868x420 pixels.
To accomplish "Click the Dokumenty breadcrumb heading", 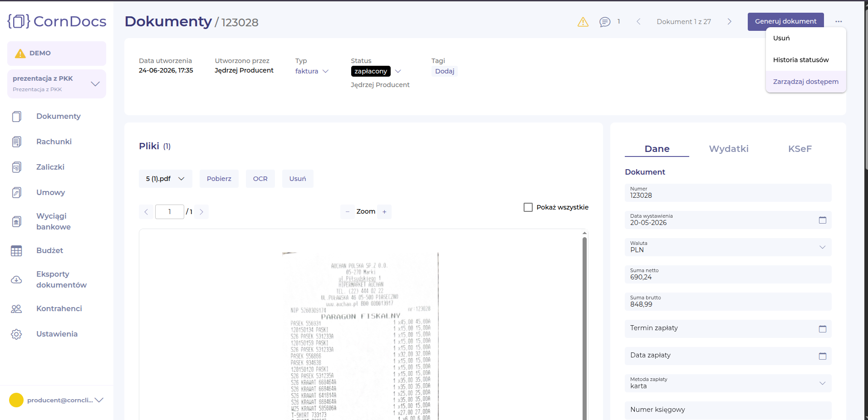I will coord(168,21).
